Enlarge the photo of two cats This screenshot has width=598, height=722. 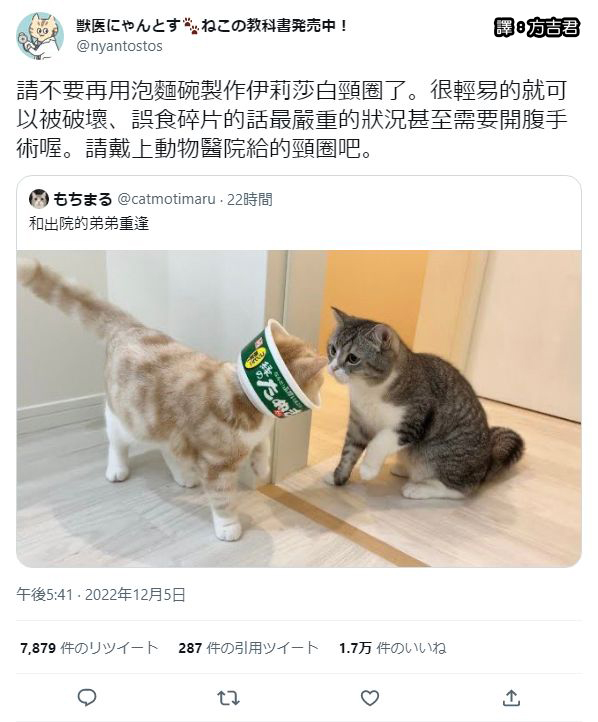(x=299, y=408)
